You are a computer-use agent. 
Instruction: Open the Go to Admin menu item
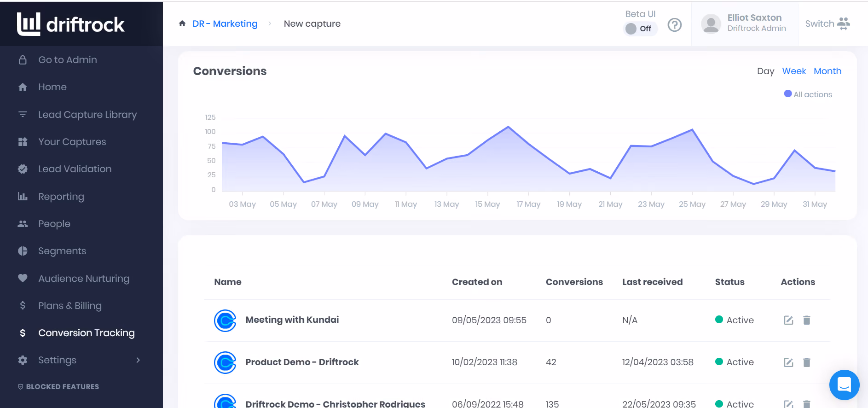[68, 60]
